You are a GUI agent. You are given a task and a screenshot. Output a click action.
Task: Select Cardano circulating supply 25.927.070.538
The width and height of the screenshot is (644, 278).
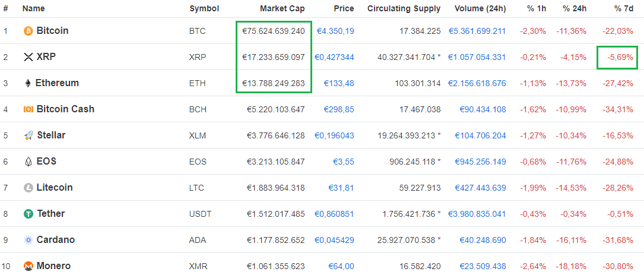click(406, 240)
